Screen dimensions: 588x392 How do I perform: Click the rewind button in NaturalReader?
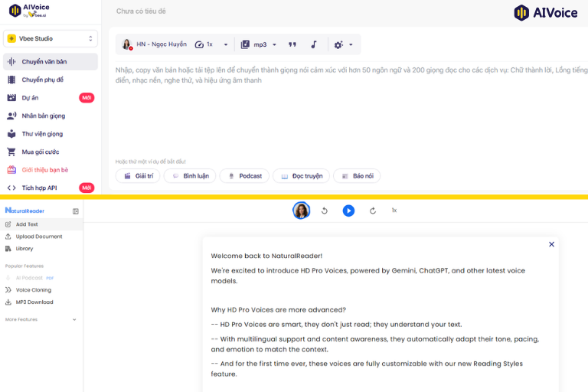(x=325, y=211)
